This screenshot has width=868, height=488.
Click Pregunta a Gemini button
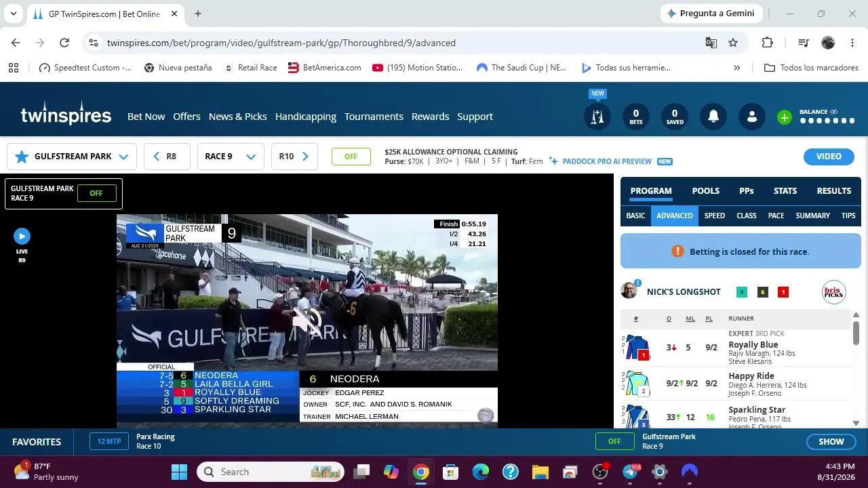pyautogui.click(x=712, y=14)
